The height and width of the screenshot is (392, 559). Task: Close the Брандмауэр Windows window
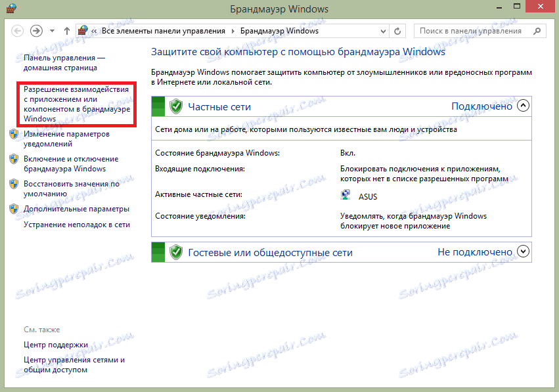541,7
